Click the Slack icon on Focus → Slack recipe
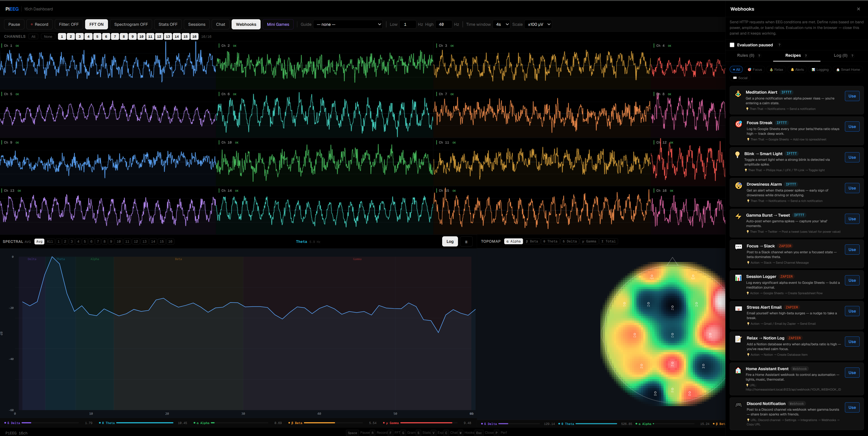 tap(738, 247)
